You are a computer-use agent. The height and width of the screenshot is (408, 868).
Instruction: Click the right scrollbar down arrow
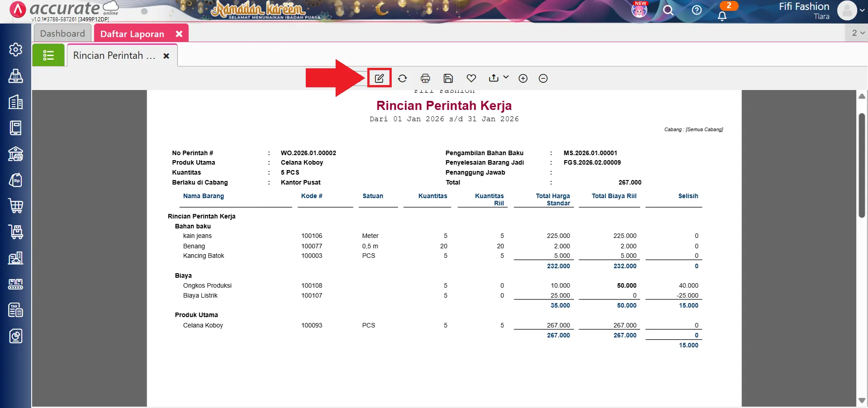pyautogui.click(x=862, y=400)
